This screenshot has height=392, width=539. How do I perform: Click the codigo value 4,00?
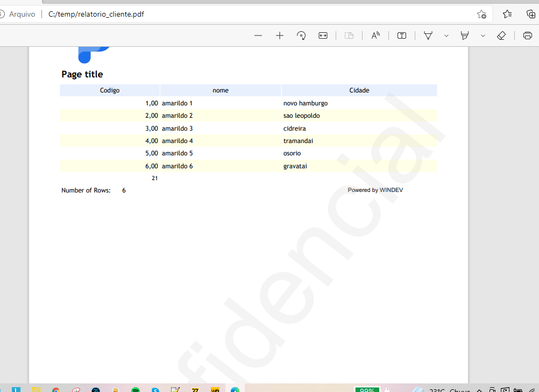[x=152, y=141]
